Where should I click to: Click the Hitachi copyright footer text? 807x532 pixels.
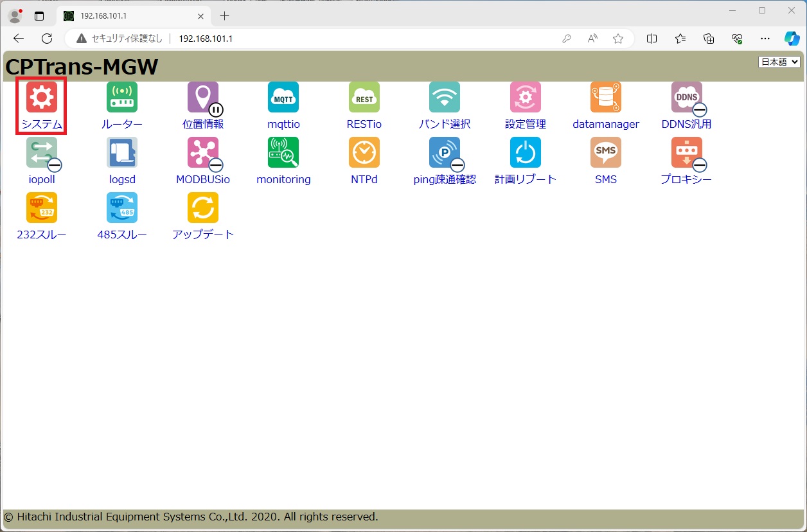point(191,517)
